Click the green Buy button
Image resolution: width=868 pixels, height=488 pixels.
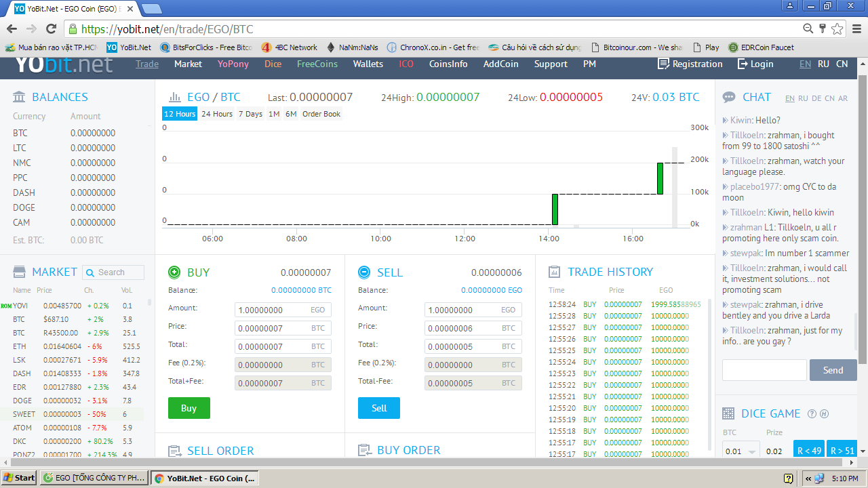(x=189, y=408)
